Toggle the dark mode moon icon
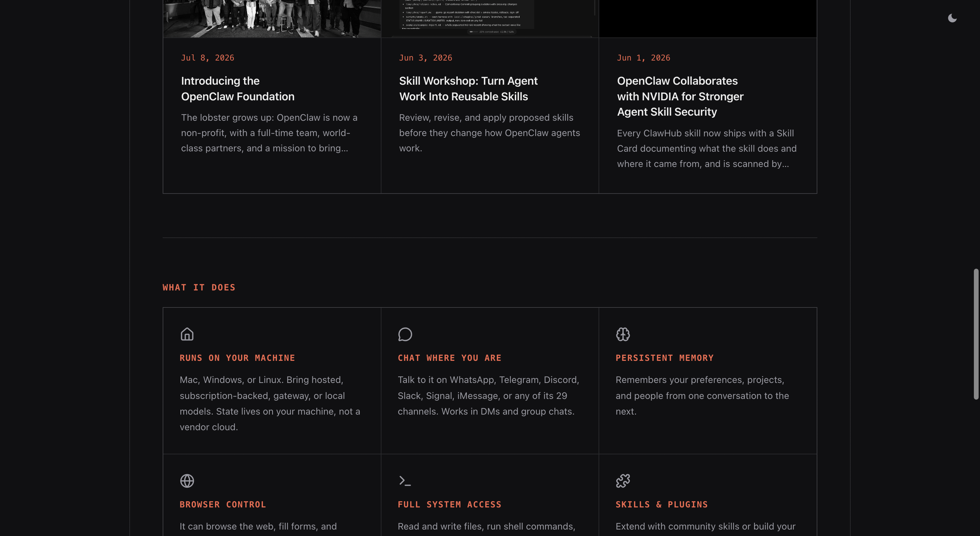980x536 pixels. point(952,18)
